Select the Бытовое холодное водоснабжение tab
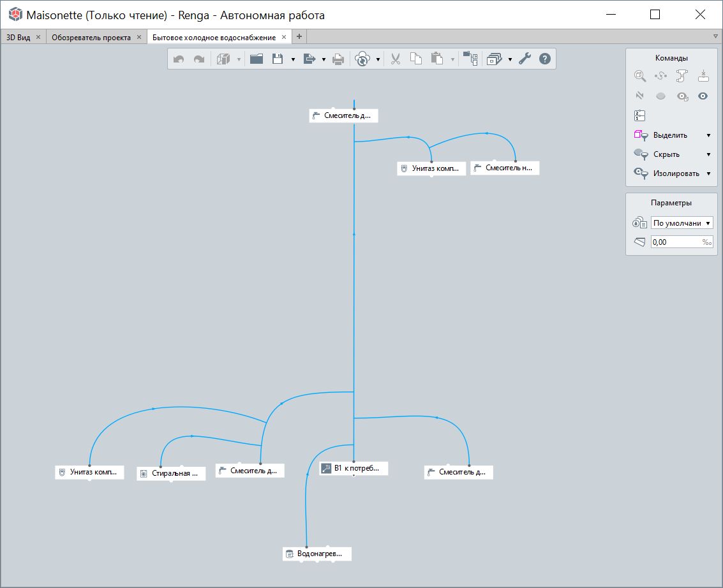This screenshot has width=723, height=588. click(x=214, y=38)
